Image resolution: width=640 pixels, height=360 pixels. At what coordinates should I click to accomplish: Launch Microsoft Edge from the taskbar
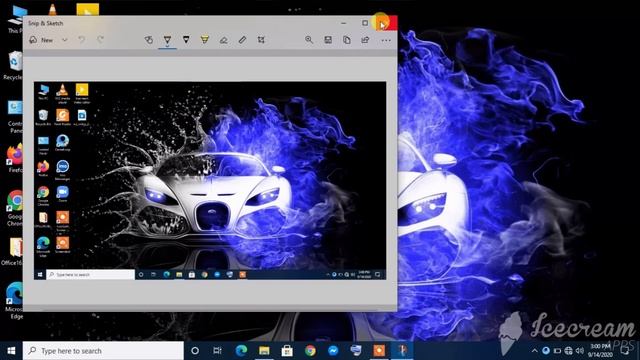pyautogui.click(x=241, y=351)
